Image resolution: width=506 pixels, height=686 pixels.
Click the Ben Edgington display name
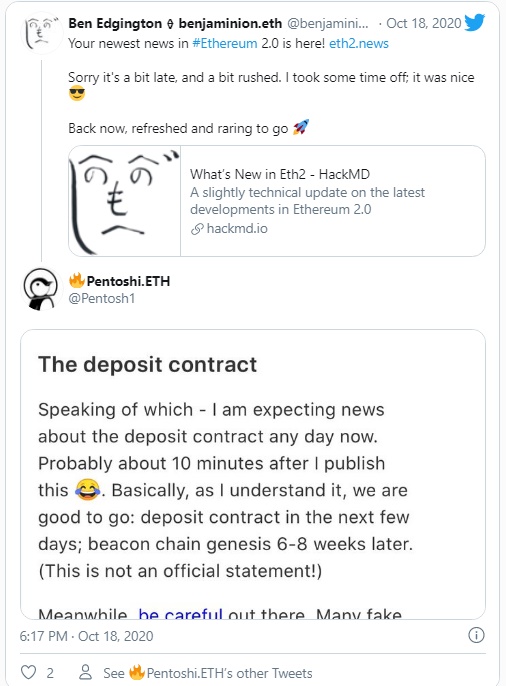(x=115, y=23)
